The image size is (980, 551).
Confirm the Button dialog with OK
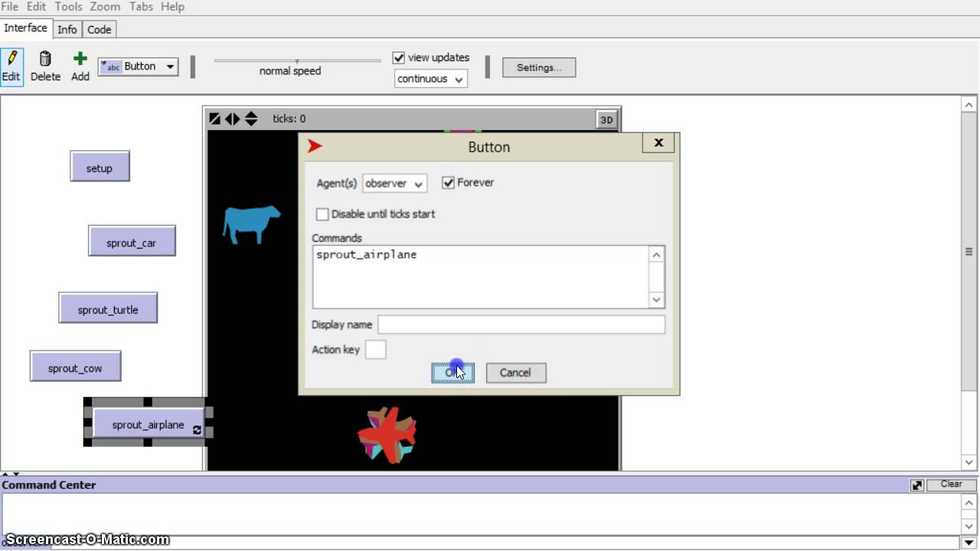[452, 373]
